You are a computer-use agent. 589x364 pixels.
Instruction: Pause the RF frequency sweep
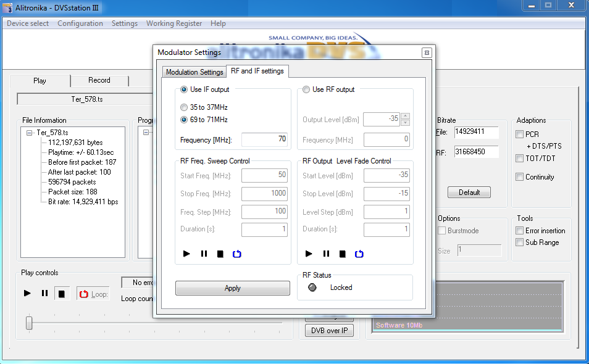[204, 254]
